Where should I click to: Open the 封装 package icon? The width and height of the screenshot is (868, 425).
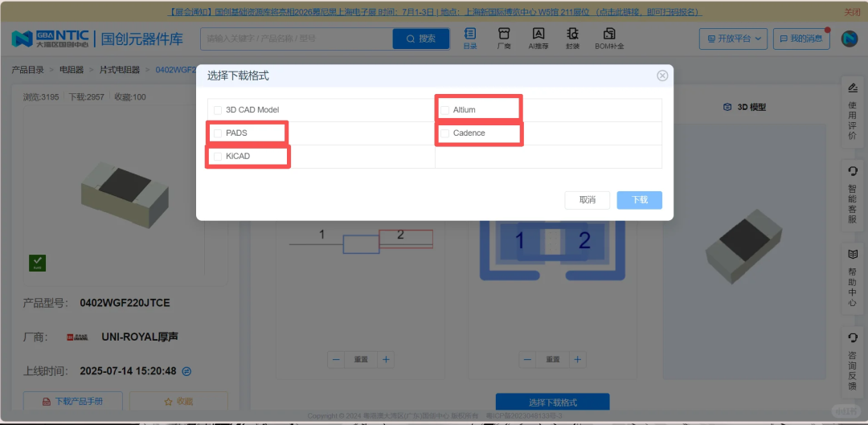573,39
